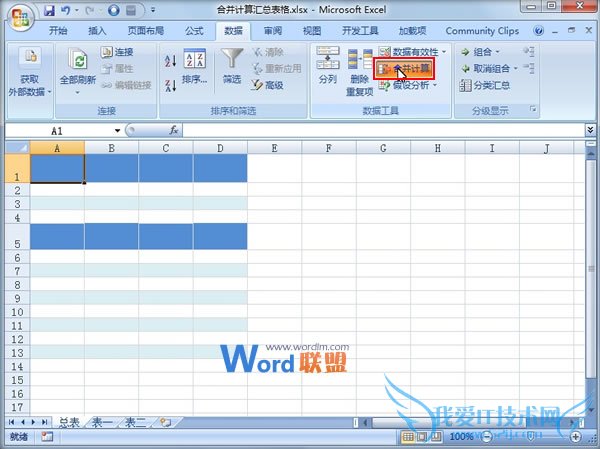Sort descending Z to A

pos(170,85)
